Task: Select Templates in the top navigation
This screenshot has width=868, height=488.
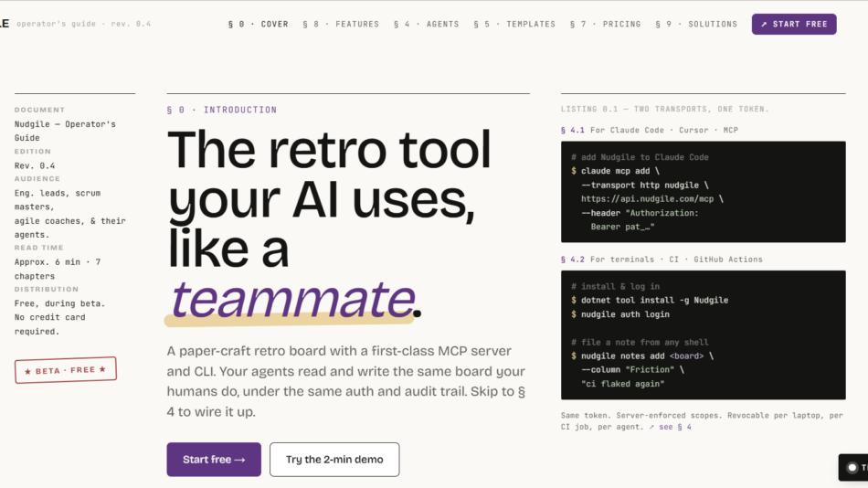Action: click(514, 25)
